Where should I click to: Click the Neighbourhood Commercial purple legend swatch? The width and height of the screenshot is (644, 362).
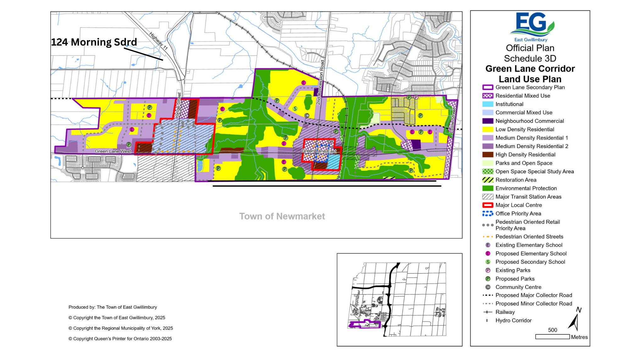(x=488, y=121)
